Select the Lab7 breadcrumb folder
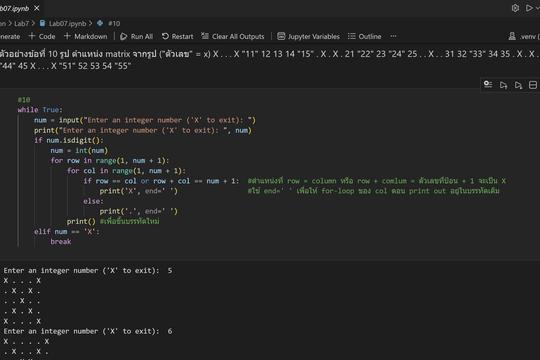Image resolution: width=540 pixels, height=360 pixels. pos(21,23)
